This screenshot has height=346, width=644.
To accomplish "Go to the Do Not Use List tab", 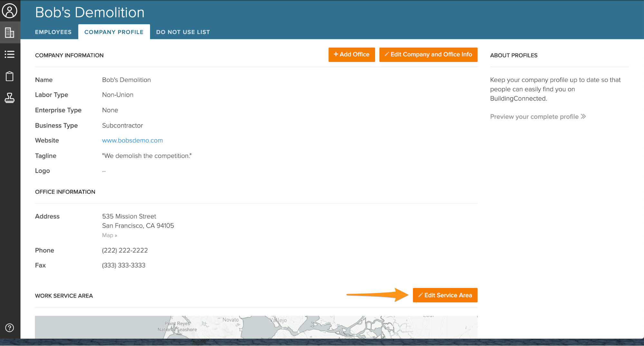I will [183, 32].
